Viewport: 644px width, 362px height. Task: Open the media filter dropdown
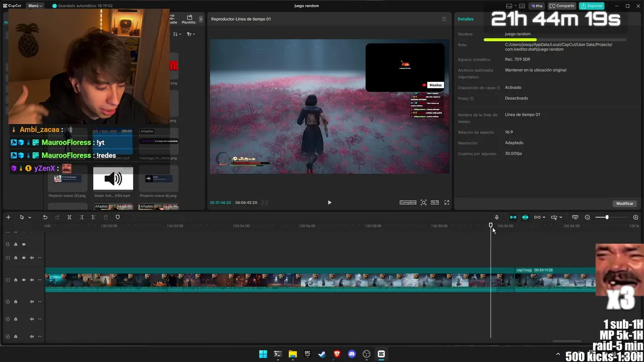point(191,34)
